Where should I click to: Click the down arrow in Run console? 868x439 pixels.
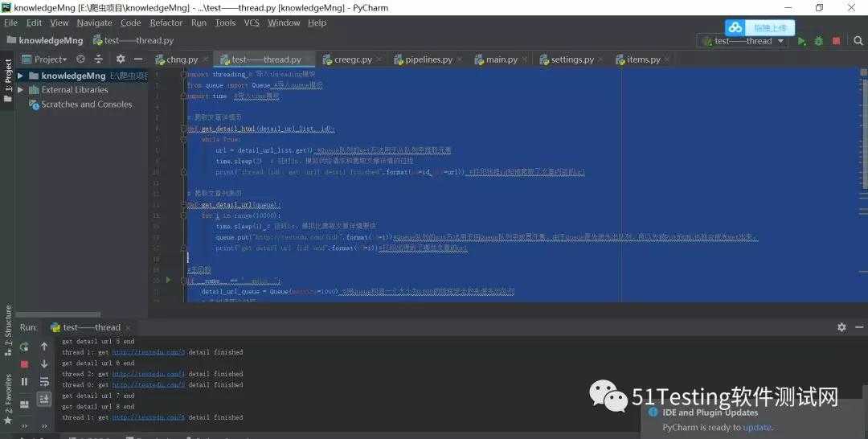tap(44, 363)
